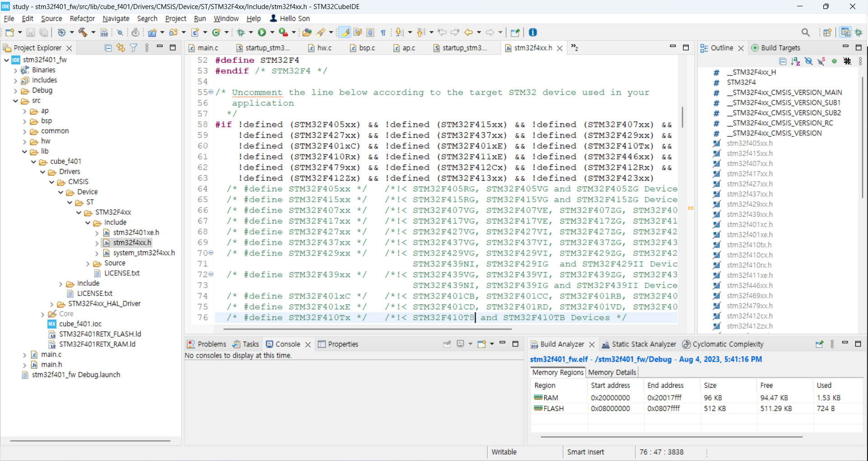Click the Build Analyzer view menu dots

[x=832, y=344]
